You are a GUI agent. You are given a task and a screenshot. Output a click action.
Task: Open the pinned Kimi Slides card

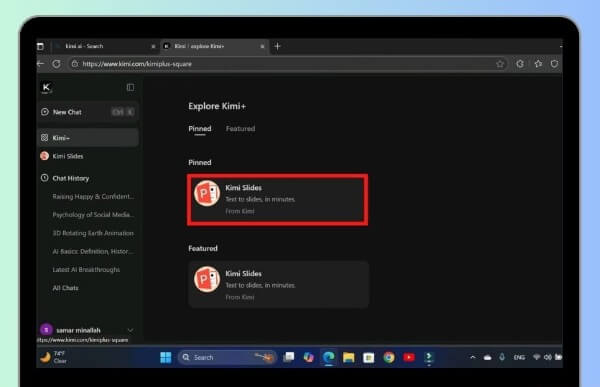tap(278, 199)
